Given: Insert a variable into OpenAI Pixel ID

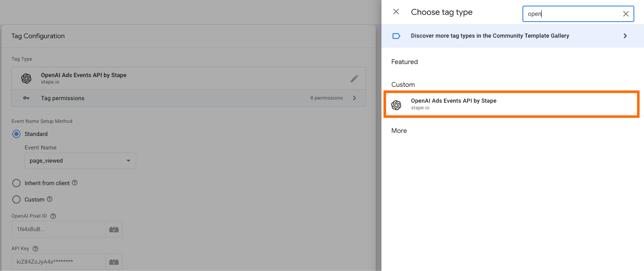Looking at the screenshot, I should pos(114,230).
